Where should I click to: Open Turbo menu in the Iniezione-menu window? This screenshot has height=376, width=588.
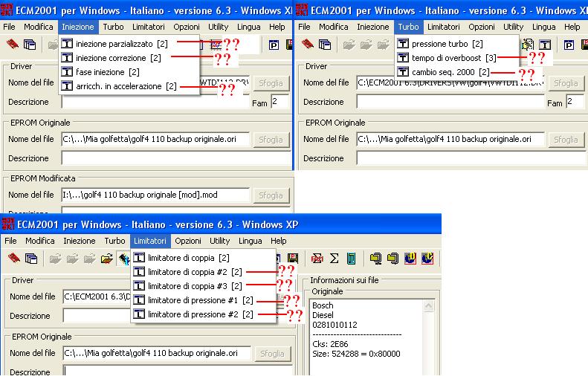(x=113, y=27)
